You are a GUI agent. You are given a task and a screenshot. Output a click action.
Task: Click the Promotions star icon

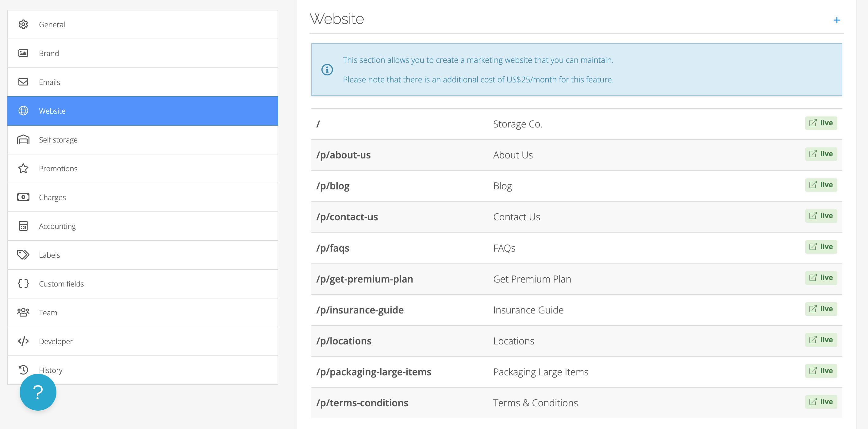click(x=23, y=168)
